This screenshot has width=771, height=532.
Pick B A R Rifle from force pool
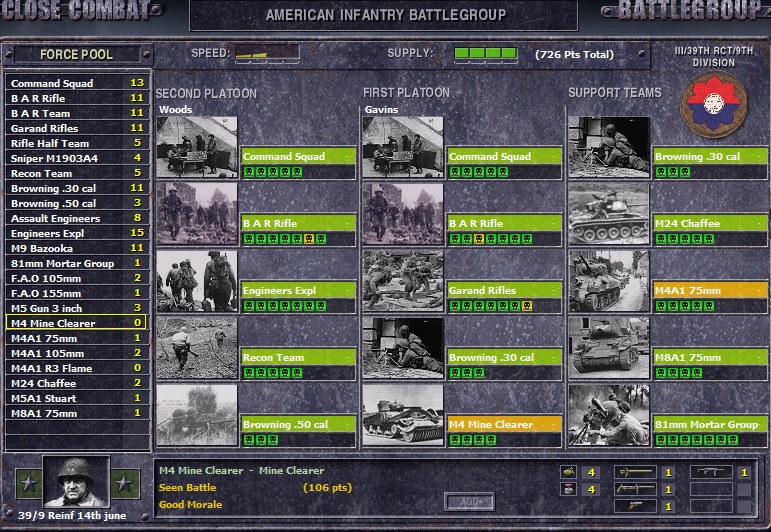click(76, 98)
